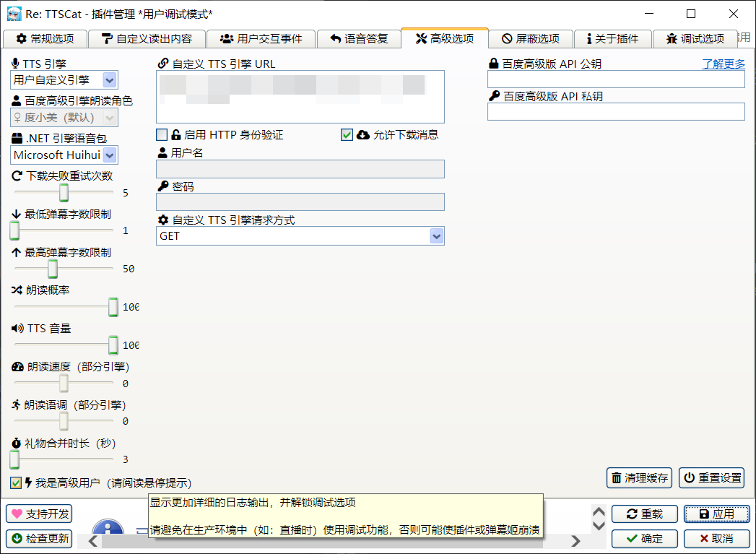Click the cloud download icon beside 允许下载消息
Viewport: 756px width, 554px height.
(x=363, y=135)
